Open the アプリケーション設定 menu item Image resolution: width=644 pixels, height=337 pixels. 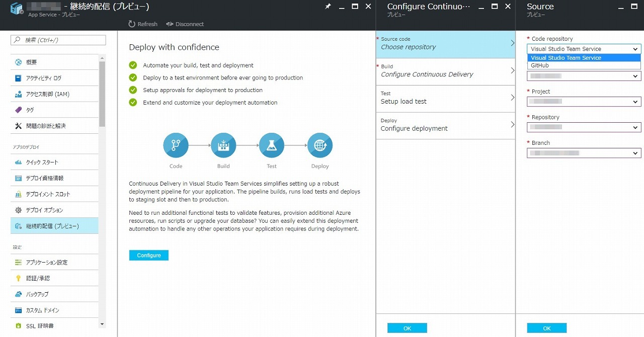pos(54,263)
